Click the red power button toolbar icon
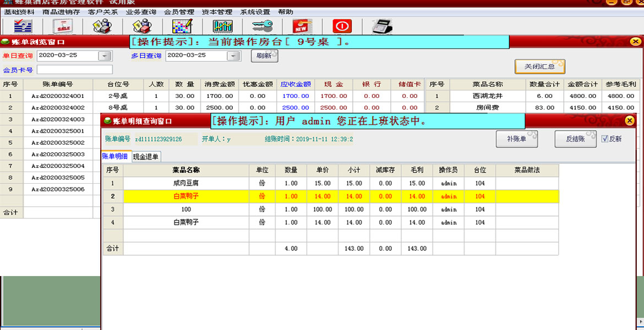This screenshot has height=330, width=644. coord(342,27)
